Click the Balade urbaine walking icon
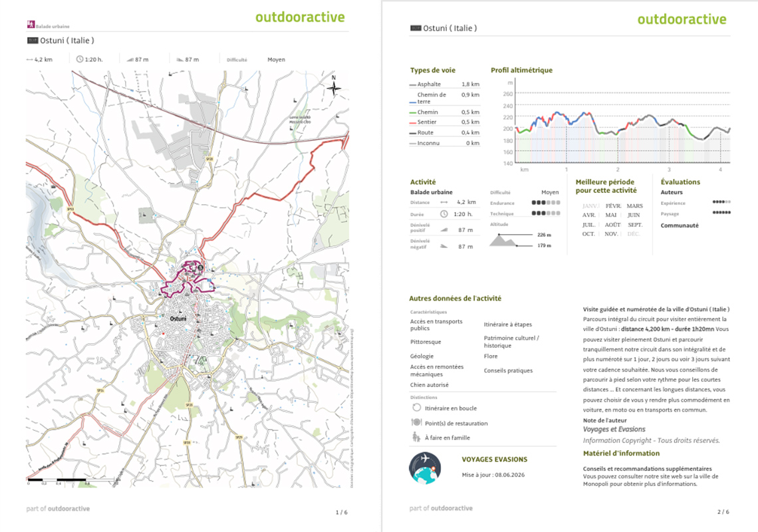Viewport: 758px width, 532px height. pos(31,24)
